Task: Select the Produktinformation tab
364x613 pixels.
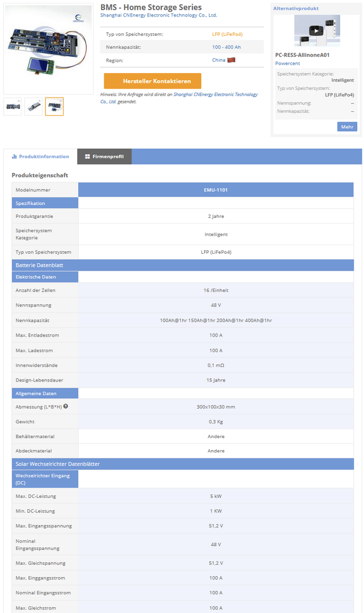Action: click(40, 157)
